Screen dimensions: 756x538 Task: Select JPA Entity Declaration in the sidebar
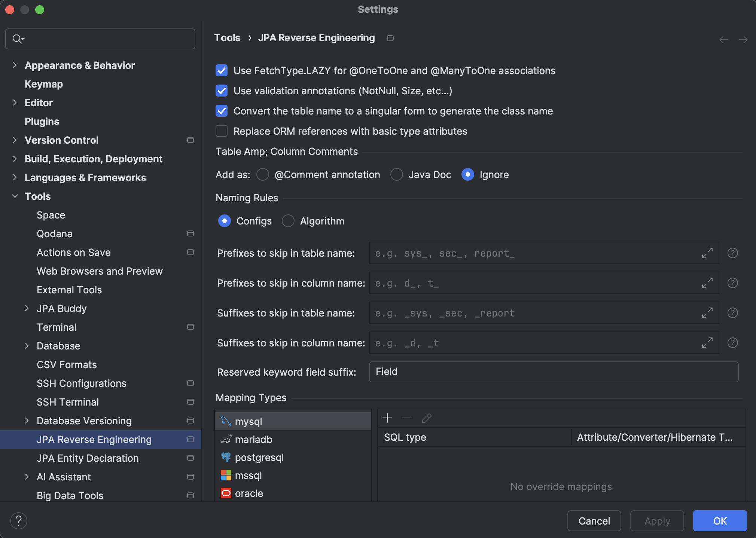coord(87,458)
